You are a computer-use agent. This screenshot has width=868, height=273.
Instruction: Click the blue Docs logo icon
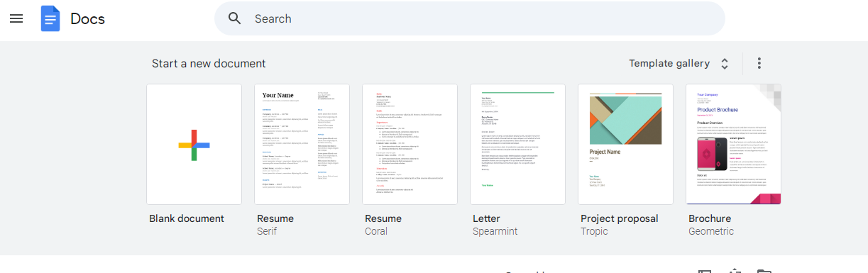coord(50,18)
